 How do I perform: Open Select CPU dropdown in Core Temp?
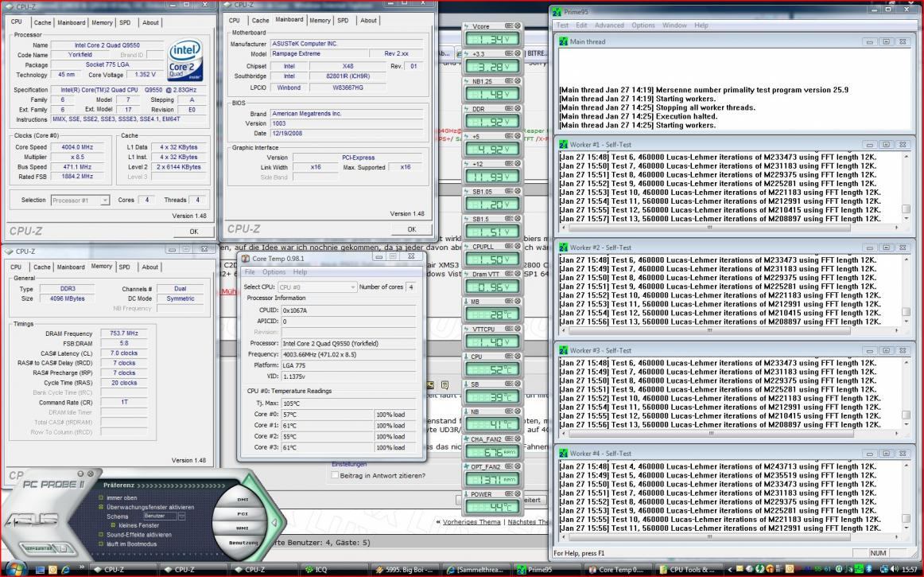pos(317,287)
